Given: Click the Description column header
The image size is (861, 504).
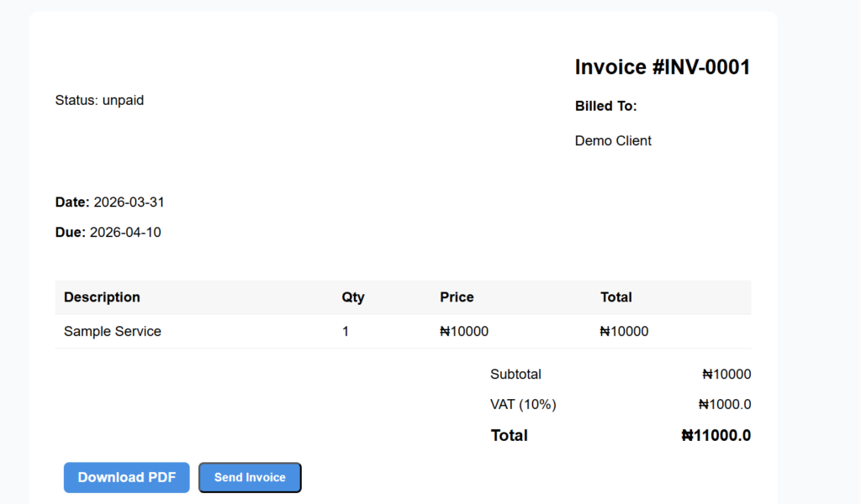Looking at the screenshot, I should tap(102, 297).
